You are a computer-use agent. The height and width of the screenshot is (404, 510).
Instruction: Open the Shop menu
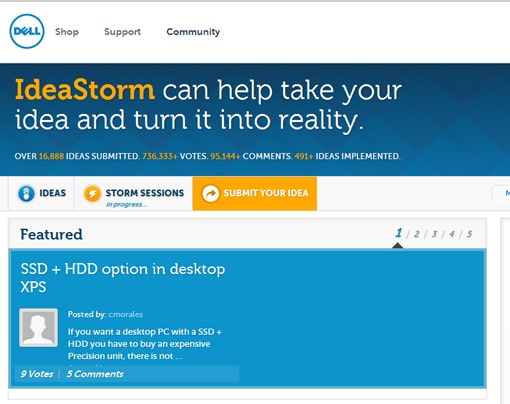67,32
